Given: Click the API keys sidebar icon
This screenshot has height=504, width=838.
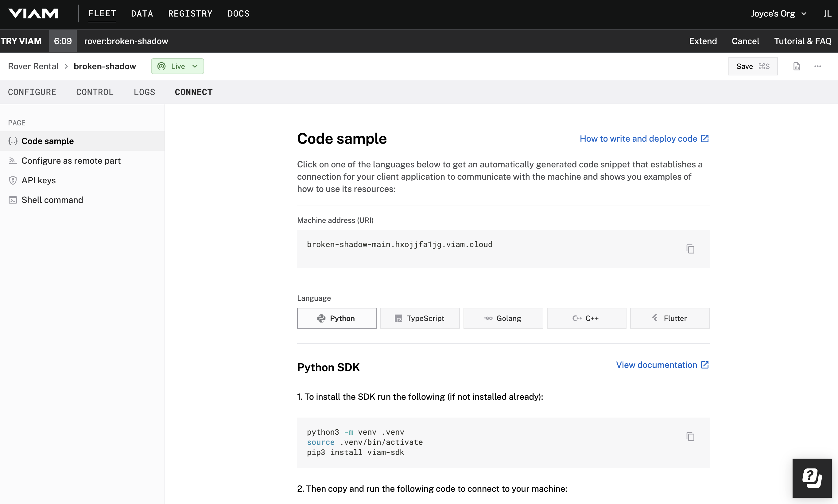Looking at the screenshot, I should coord(13,180).
